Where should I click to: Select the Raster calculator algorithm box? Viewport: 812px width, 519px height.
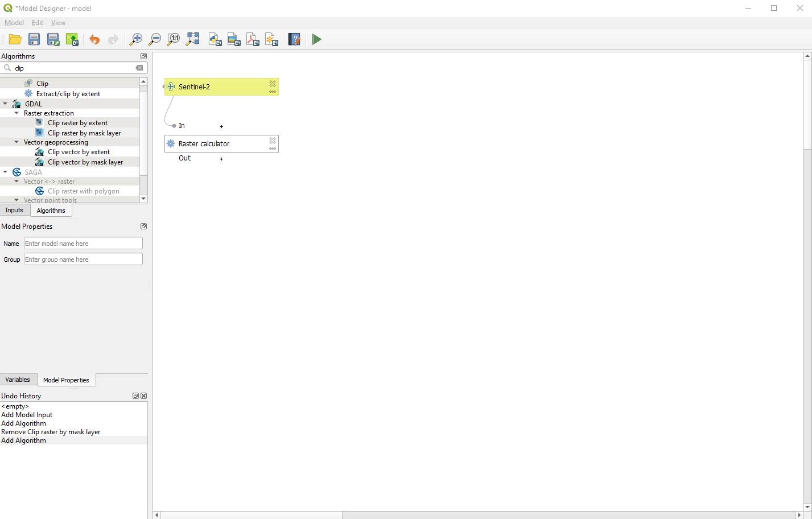(x=221, y=143)
